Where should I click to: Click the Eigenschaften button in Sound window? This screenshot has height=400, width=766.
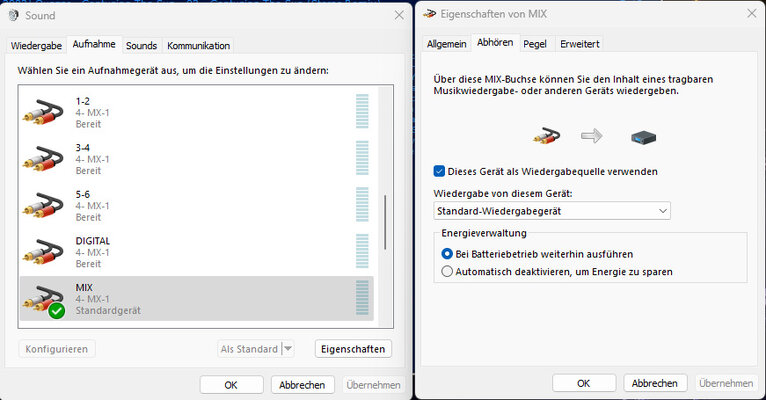click(353, 349)
